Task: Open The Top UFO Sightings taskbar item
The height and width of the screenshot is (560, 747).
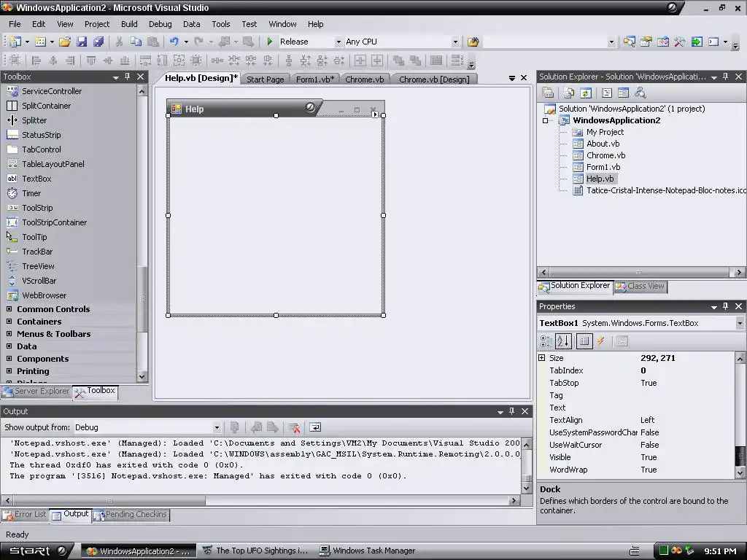Action: (256, 551)
